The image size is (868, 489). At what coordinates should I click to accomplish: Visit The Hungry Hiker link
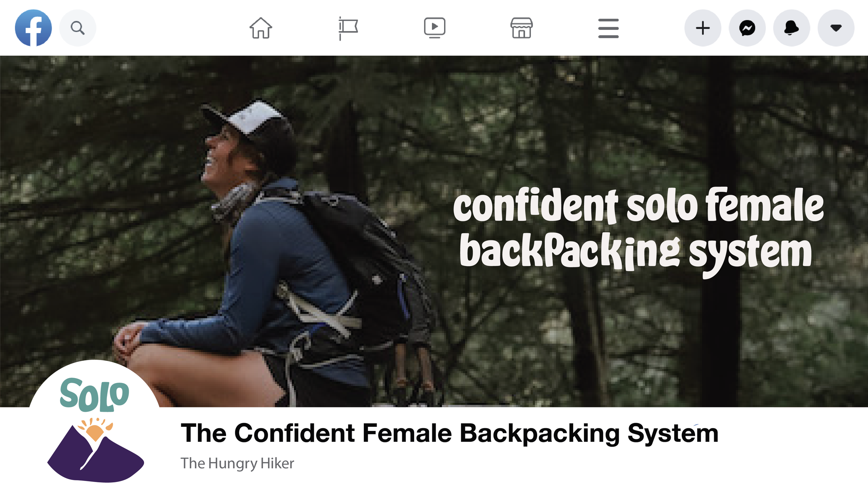click(x=237, y=463)
